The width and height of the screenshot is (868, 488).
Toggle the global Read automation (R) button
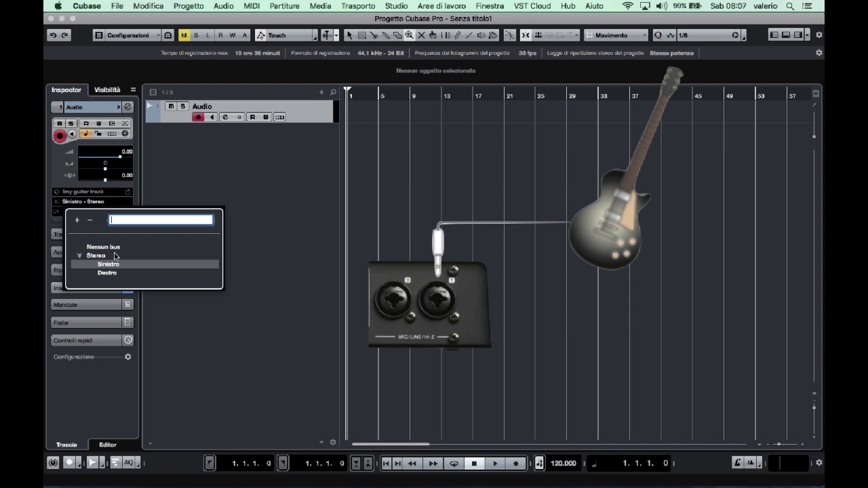[x=220, y=35]
